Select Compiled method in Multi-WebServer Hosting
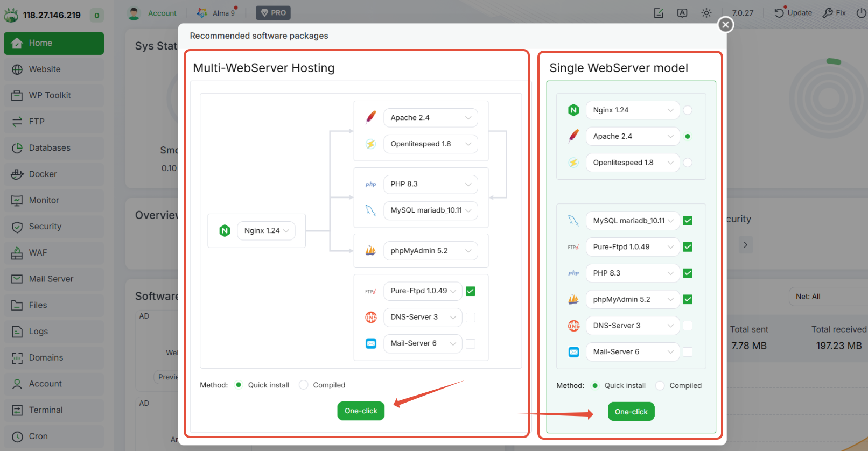The height and width of the screenshot is (451, 868). (304, 385)
